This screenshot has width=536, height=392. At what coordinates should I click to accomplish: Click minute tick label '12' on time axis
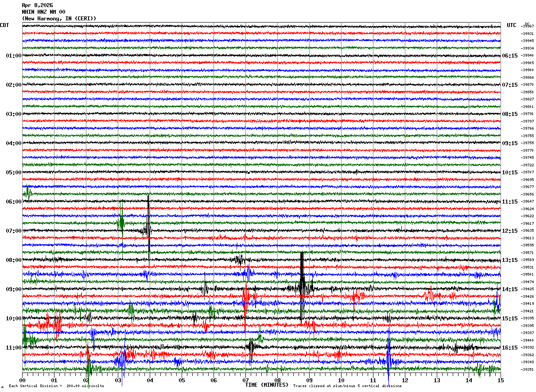405,380
